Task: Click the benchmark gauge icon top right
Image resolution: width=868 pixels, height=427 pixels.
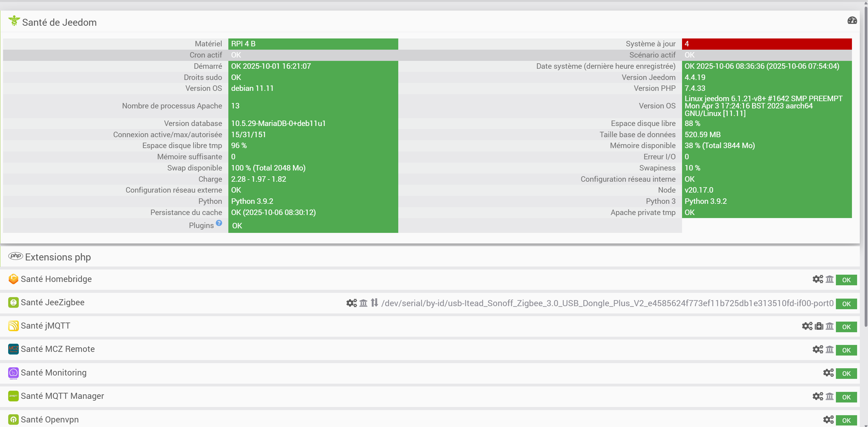Action: (x=852, y=21)
